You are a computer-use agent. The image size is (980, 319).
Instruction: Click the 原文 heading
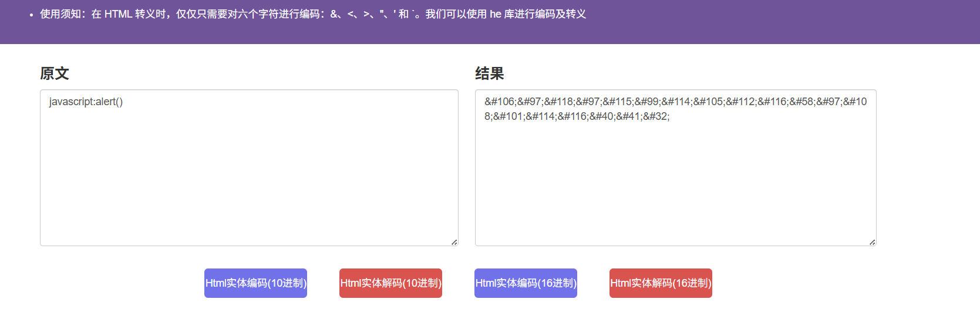(55, 73)
